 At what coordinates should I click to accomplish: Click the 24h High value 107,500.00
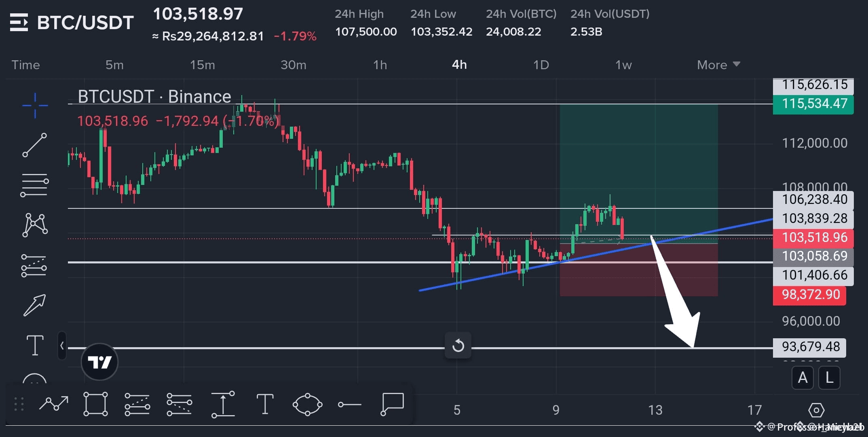366,32
